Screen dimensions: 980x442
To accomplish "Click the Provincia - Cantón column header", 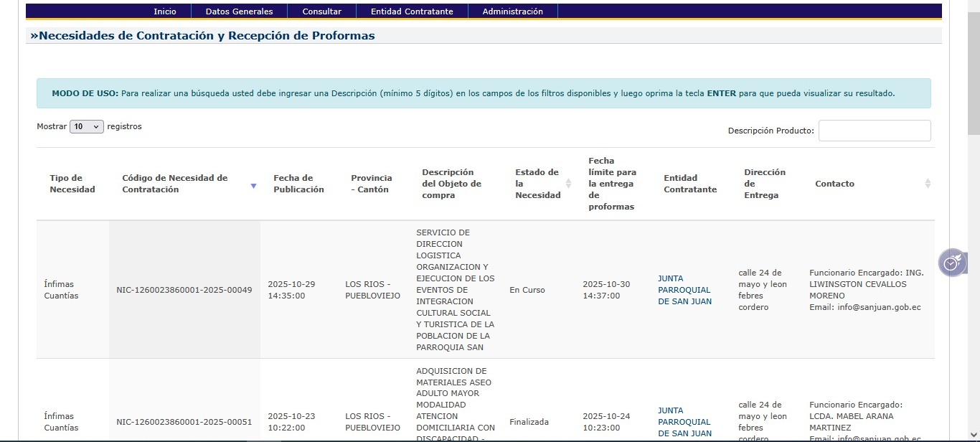I will [371, 184].
